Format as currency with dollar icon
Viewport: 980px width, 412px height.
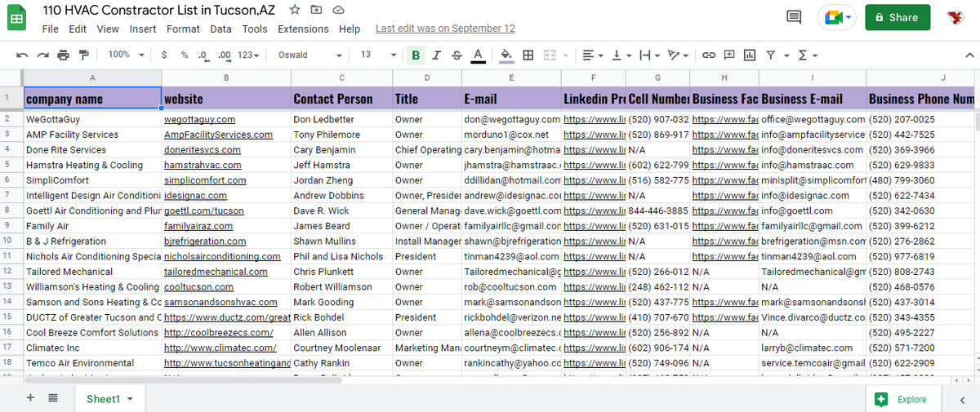[165, 55]
